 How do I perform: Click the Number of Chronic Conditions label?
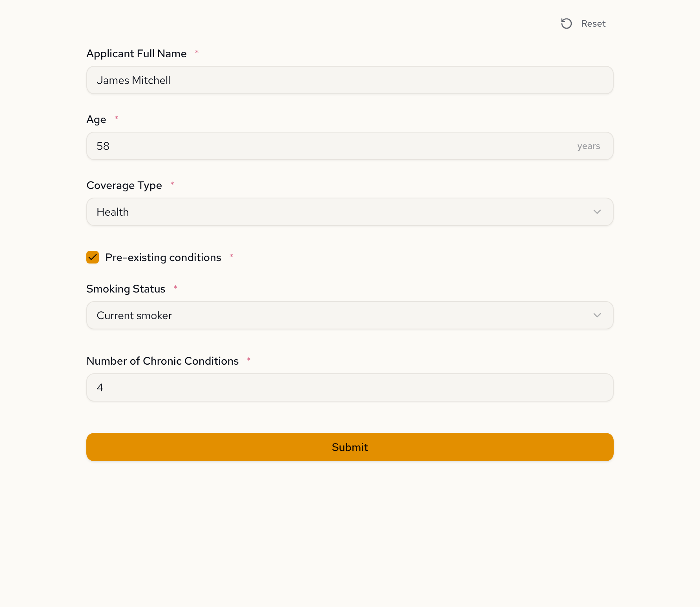162,361
